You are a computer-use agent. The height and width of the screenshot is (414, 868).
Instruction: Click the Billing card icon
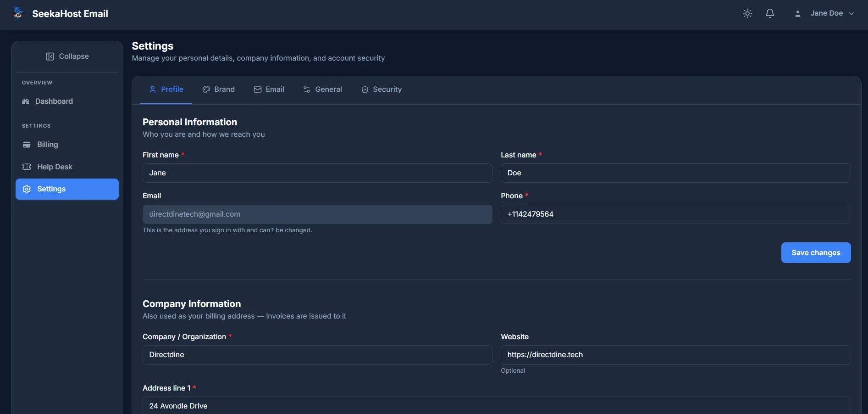(27, 145)
